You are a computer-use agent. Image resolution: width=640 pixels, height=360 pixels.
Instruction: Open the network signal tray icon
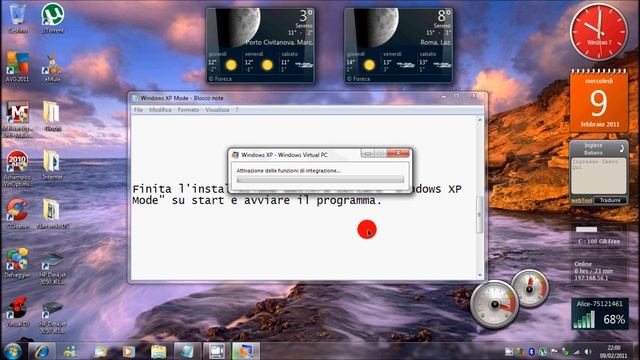point(576,351)
